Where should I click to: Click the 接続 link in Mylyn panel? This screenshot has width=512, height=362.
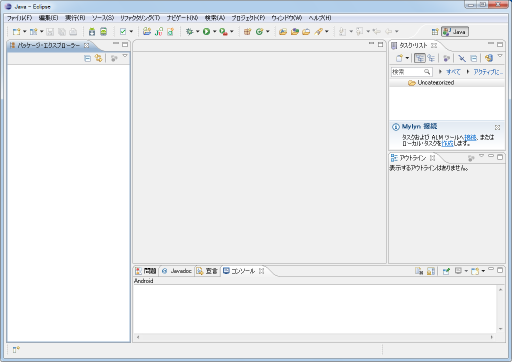470,137
